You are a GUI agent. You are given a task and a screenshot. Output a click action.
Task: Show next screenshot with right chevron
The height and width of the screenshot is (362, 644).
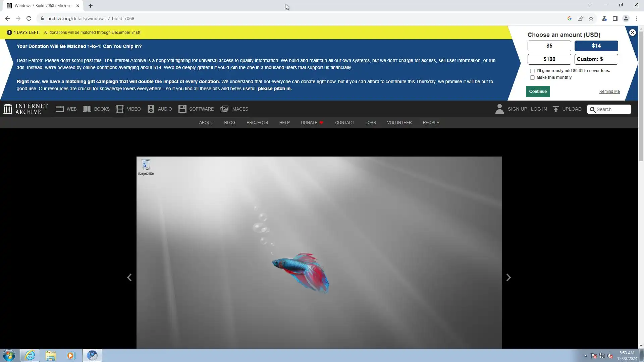(x=508, y=278)
